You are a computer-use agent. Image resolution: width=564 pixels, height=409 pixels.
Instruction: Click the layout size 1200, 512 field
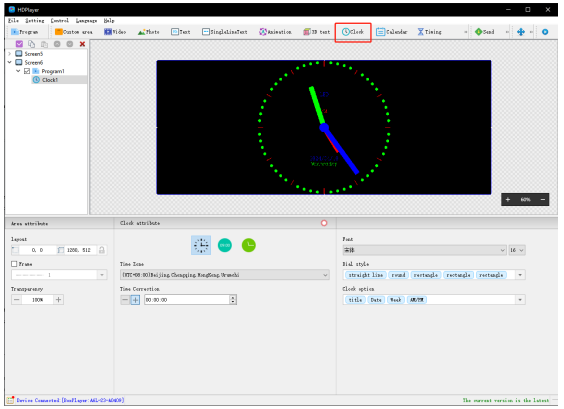click(x=78, y=250)
